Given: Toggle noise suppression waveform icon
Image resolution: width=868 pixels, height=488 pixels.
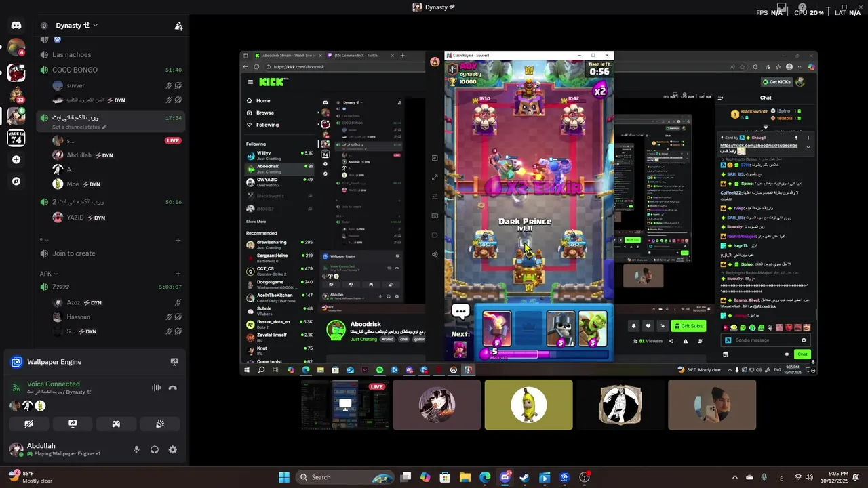Looking at the screenshot, I should coord(156,388).
